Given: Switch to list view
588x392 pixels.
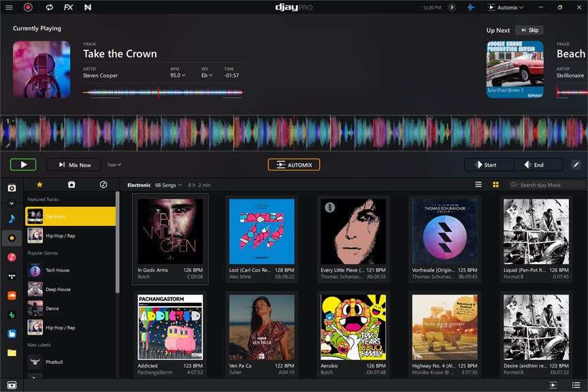Looking at the screenshot, I should click(478, 184).
